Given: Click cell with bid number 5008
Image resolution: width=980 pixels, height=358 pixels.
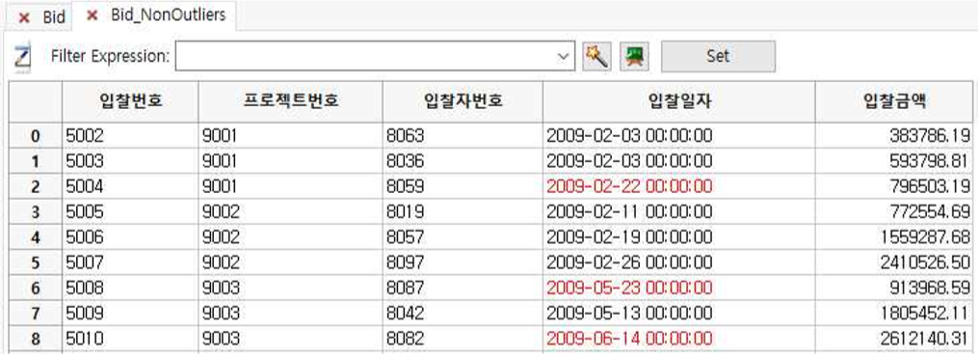Looking at the screenshot, I should [x=130, y=288].
